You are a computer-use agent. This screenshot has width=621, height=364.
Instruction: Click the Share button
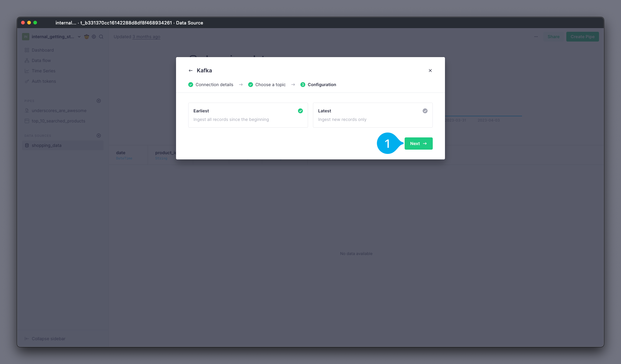pyautogui.click(x=553, y=37)
